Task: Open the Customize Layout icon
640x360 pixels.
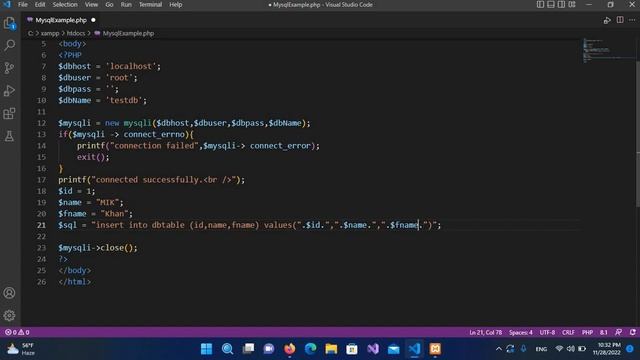Action: (572, 4)
